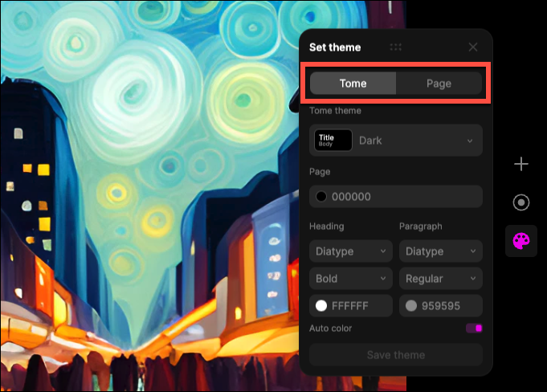Click the Paragraph label
This screenshot has width=547, height=392.
[421, 227]
